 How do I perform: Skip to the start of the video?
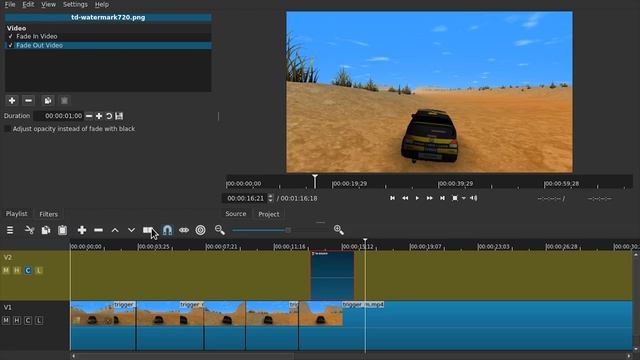pos(392,198)
